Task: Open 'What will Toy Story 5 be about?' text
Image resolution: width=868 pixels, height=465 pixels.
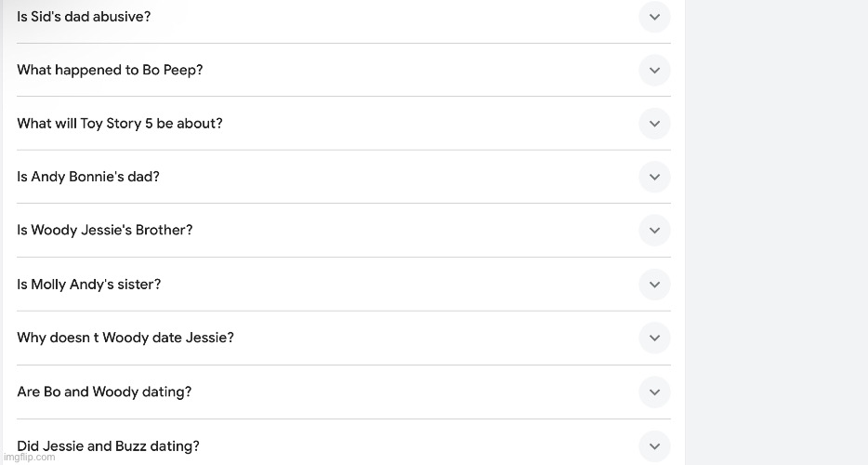Action: [120, 124]
